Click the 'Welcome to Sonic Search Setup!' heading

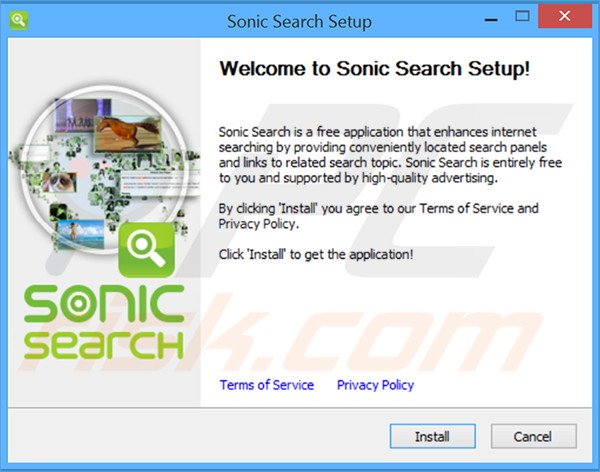(375, 69)
